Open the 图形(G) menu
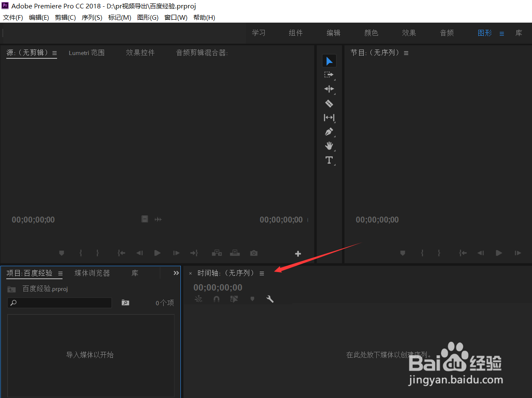 tap(148, 18)
